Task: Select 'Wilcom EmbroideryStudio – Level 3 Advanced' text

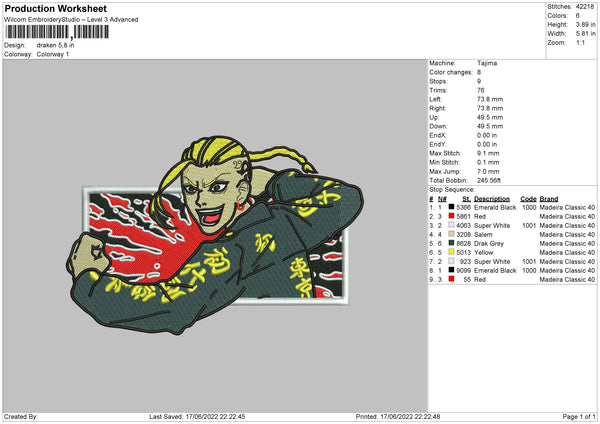Action: click(71, 20)
